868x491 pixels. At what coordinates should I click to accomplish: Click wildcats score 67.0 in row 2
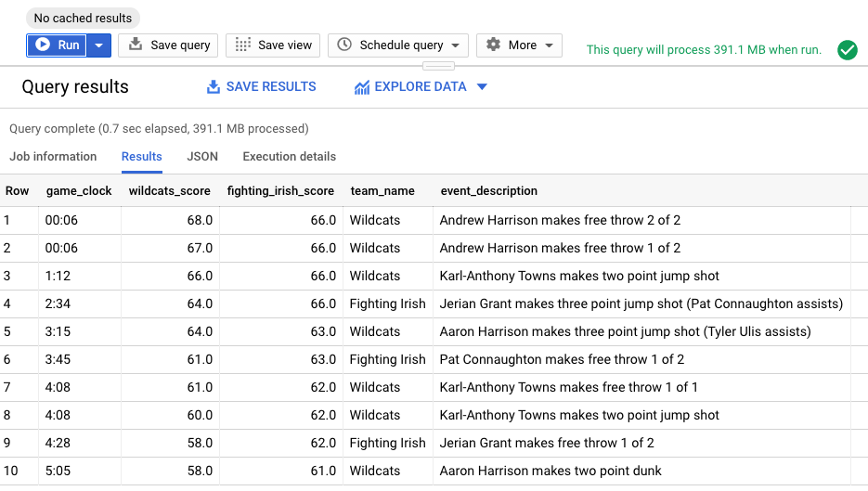pos(200,248)
